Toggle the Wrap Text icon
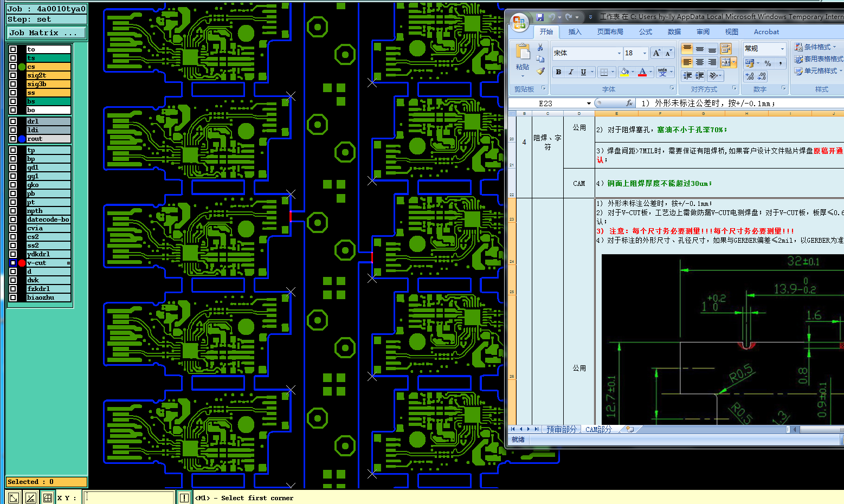Image resolution: width=844 pixels, height=504 pixels. (726, 49)
